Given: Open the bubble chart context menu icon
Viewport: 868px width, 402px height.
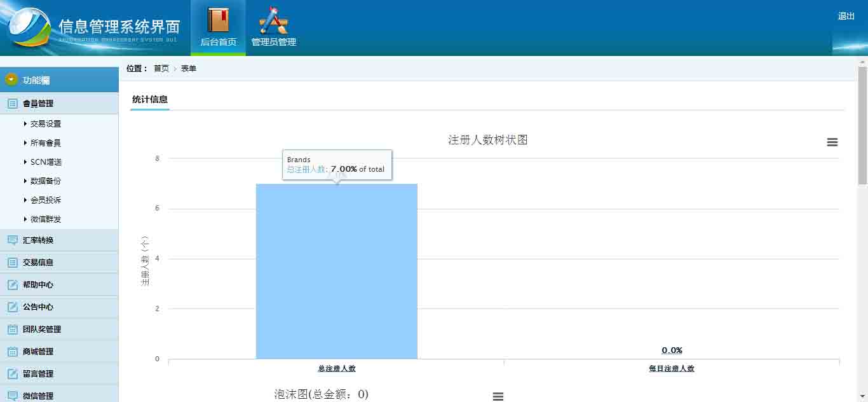Looking at the screenshot, I should (498, 396).
